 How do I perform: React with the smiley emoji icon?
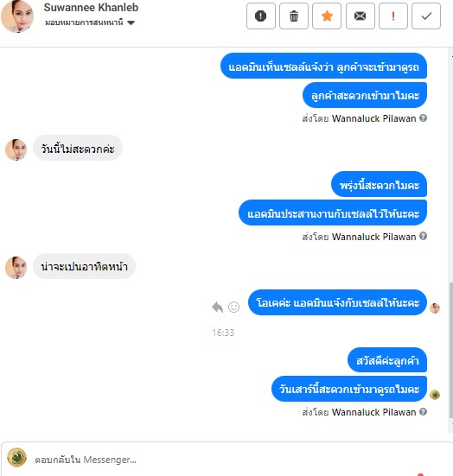click(x=233, y=307)
